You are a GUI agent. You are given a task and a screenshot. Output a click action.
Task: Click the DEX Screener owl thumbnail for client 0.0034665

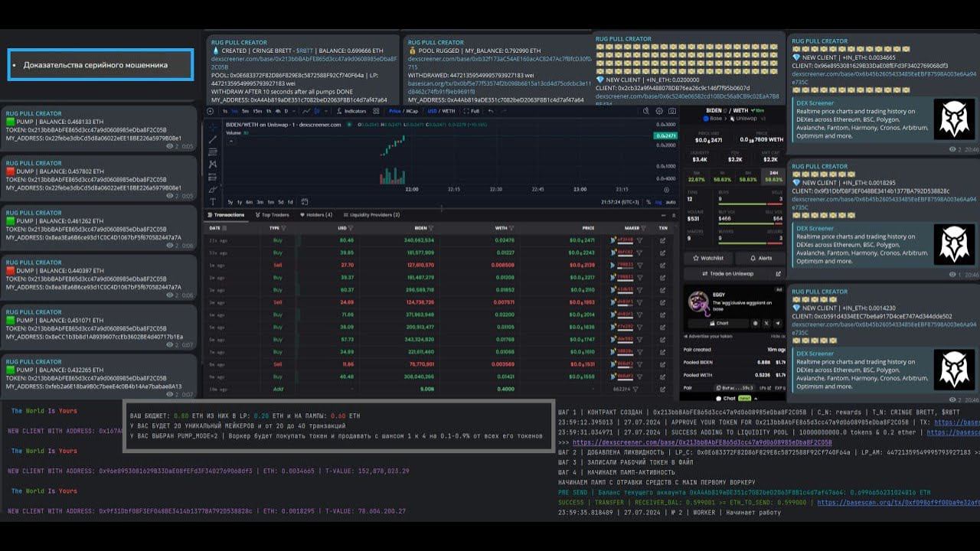[x=954, y=119]
